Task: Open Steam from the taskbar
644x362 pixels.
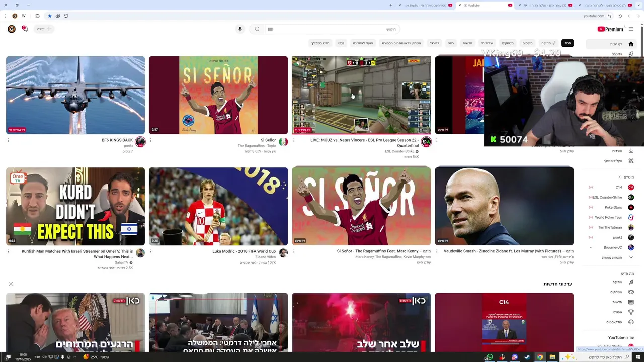Action: click(527, 357)
